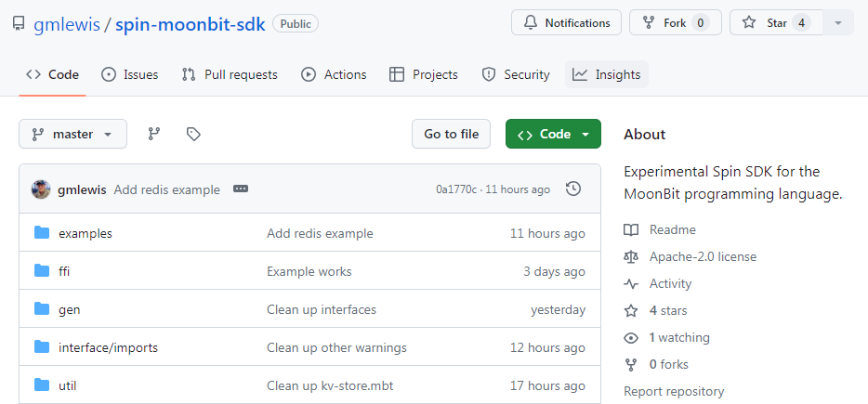Click the gen folder icon
The height and width of the screenshot is (404, 868).
point(42,309)
